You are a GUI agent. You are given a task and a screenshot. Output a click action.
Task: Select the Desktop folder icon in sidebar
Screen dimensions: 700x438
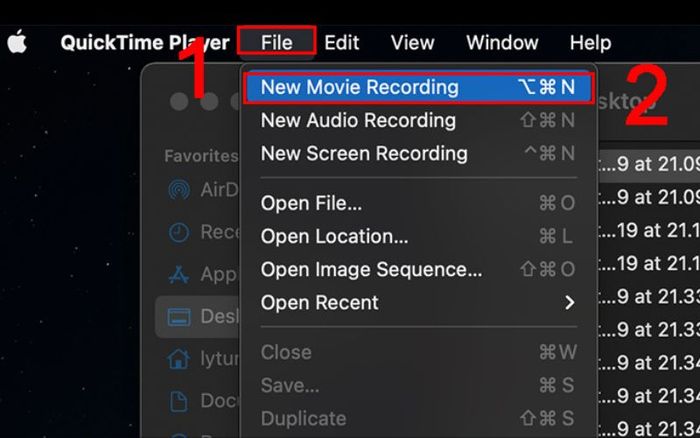pyautogui.click(x=179, y=317)
